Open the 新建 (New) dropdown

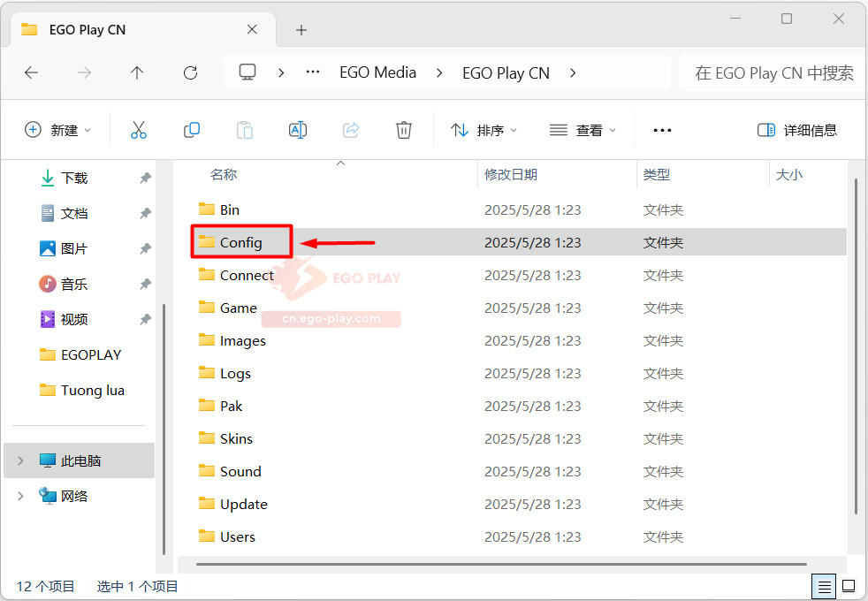pyautogui.click(x=58, y=130)
